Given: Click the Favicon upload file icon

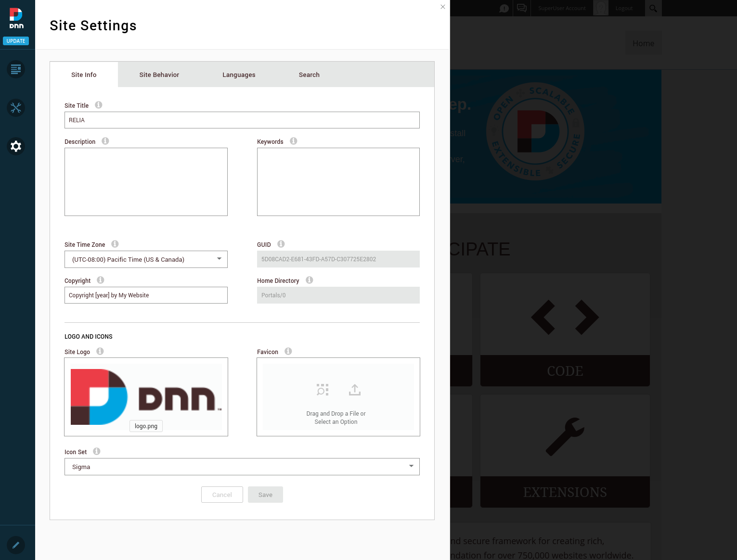Looking at the screenshot, I should click(x=355, y=390).
